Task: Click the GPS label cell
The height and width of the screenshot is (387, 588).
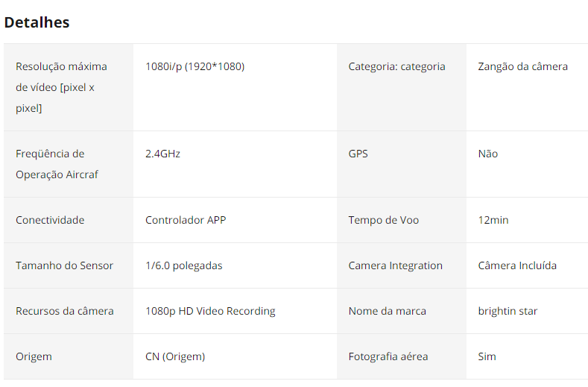Action: pos(358,154)
